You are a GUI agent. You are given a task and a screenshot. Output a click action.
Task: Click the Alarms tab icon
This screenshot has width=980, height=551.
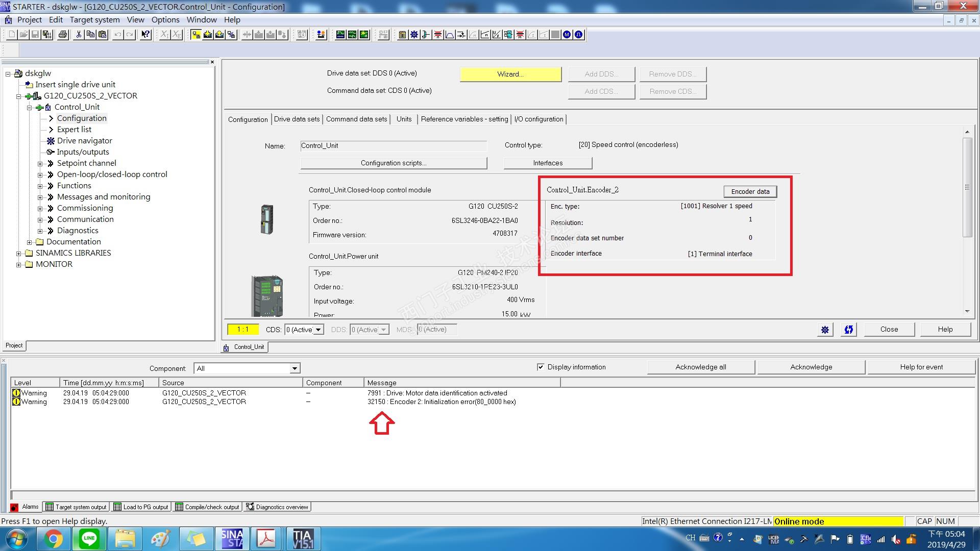15,507
